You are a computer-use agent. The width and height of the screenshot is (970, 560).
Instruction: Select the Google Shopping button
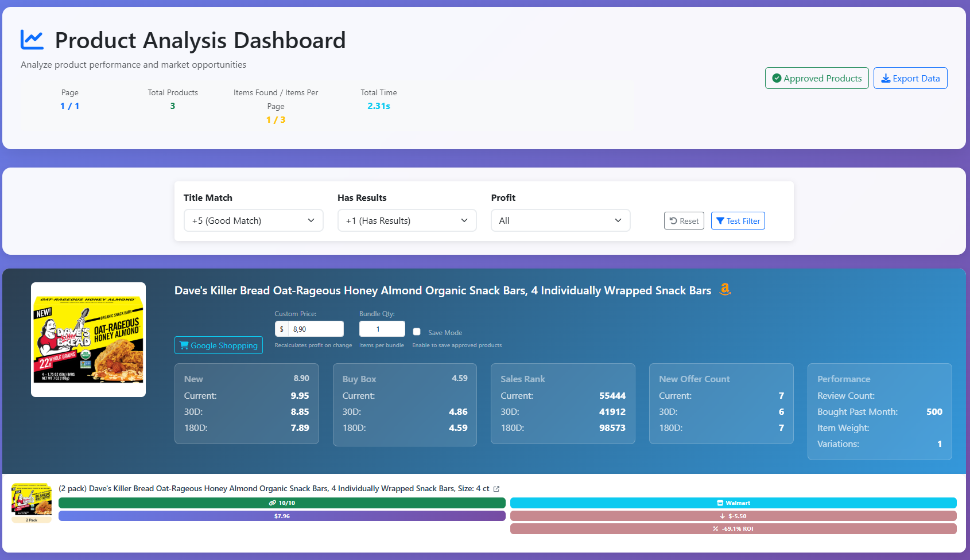[218, 345]
